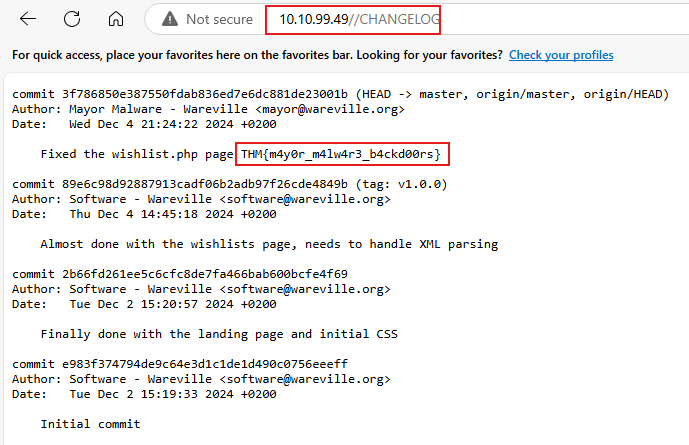The image size is (689, 445).
Task: Click the Fixed the wishlist.php page message
Action: [137, 154]
